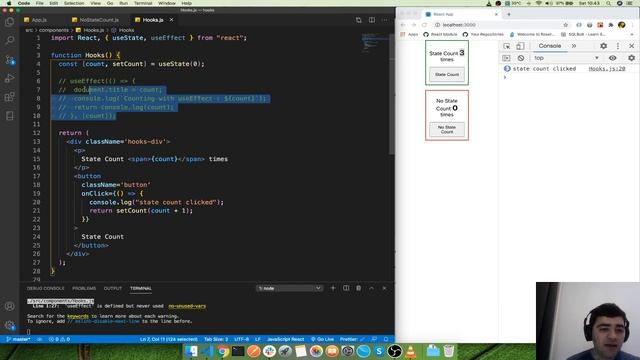This screenshot has height=360, width=640.
Task: Open the Explorer view in VS Code
Action: (x=9, y=22)
